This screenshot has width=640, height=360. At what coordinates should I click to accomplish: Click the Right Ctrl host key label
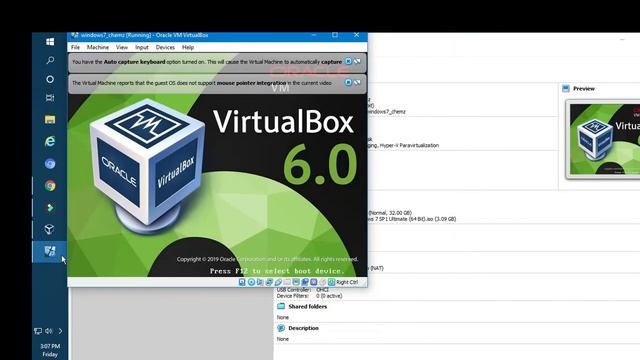point(347,282)
